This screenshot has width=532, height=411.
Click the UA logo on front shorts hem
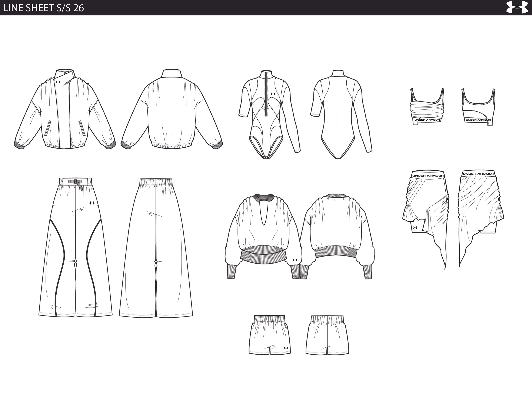click(286, 348)
